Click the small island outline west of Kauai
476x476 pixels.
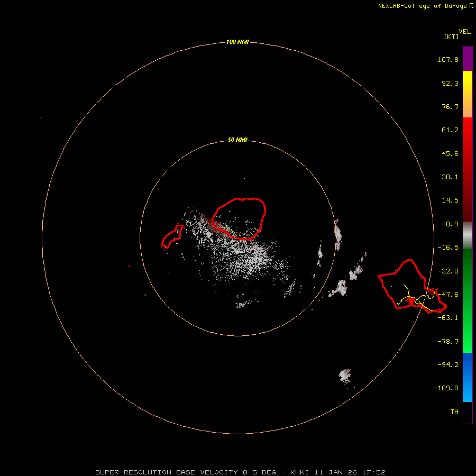tap(172, 237)
